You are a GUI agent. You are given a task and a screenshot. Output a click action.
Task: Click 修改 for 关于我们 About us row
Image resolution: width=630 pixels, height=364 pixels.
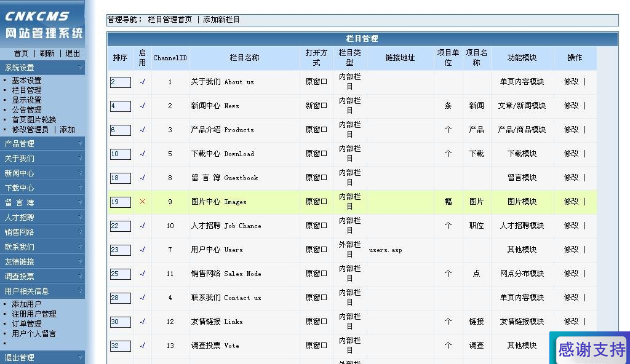(572, 82)
